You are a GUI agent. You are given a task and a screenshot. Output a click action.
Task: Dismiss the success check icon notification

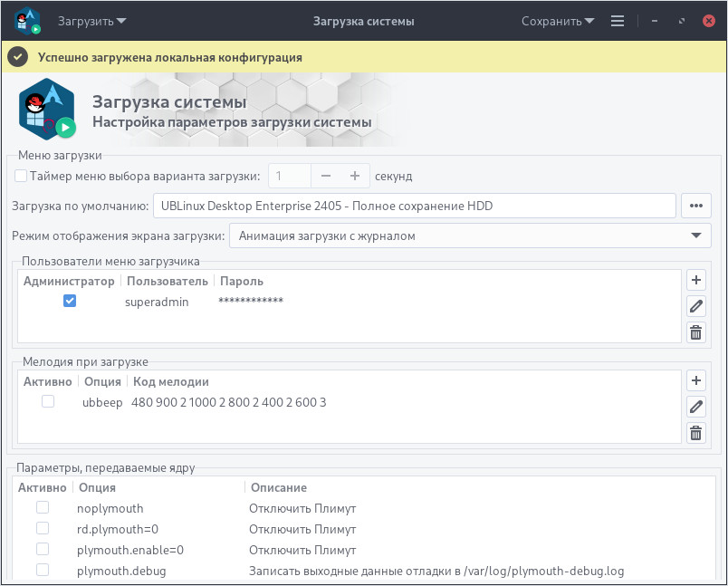point(17,57)
